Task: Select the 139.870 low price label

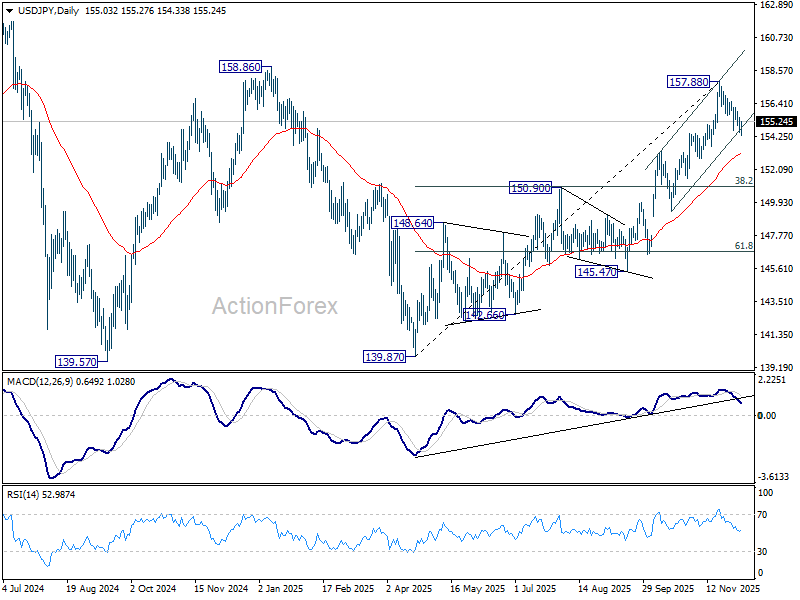Action: [x=385, y=357]
